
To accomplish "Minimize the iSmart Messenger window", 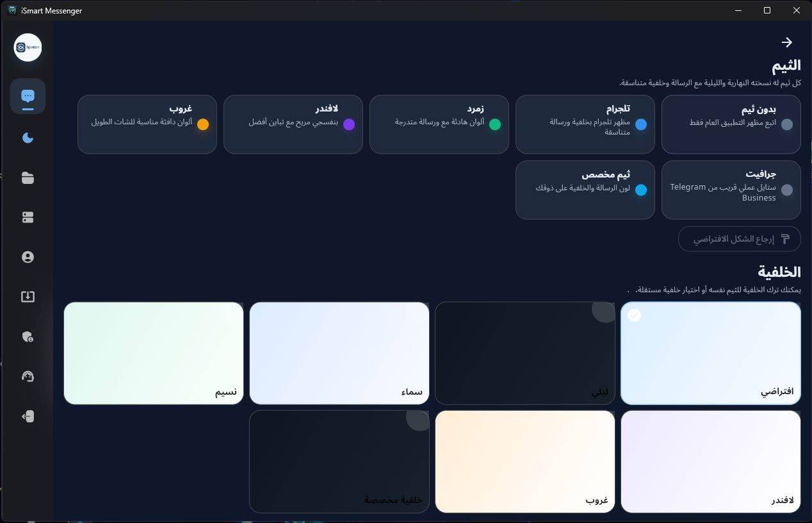I will (x=738, y=10).
